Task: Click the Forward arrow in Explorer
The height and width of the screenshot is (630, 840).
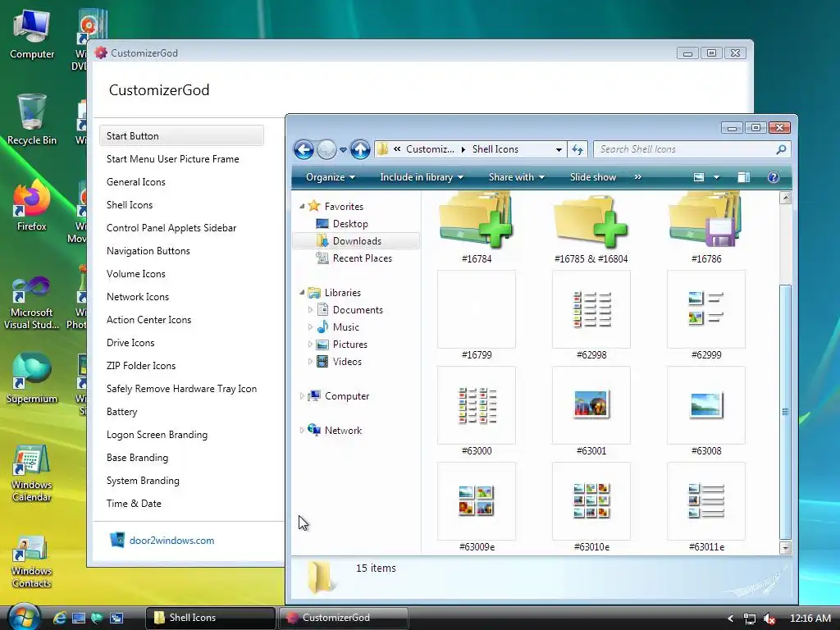Action: (326, 149)
